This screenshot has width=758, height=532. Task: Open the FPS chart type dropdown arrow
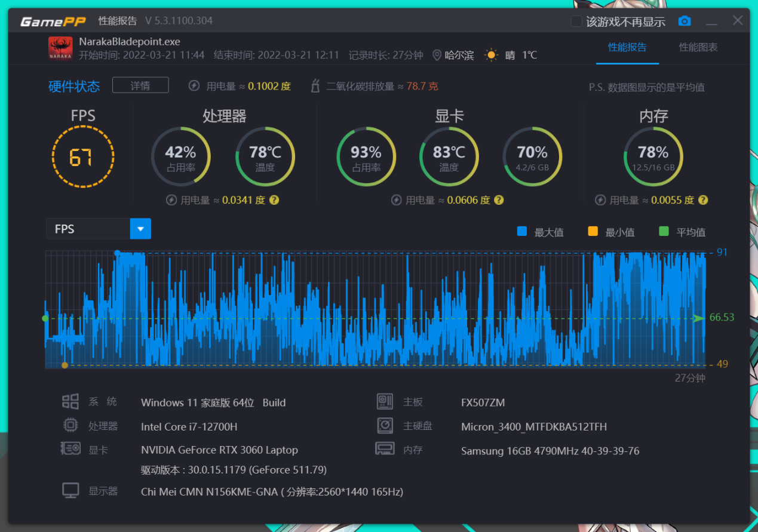(140, 229)
